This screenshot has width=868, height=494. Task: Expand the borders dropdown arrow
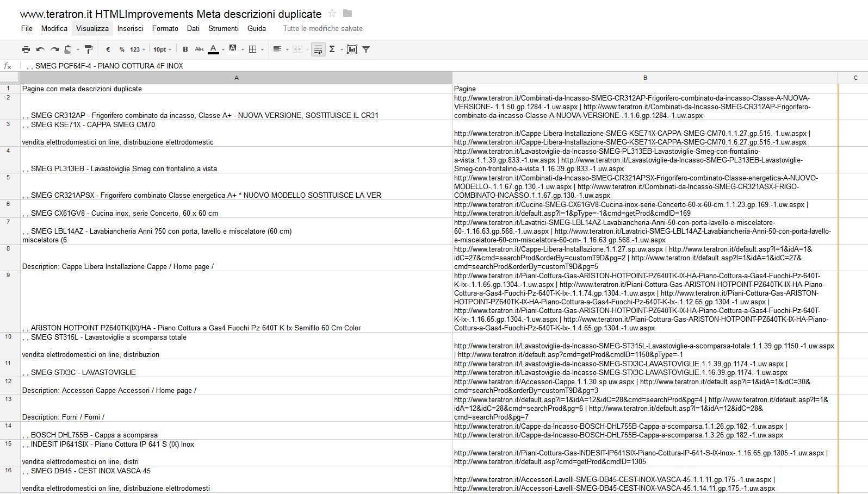(263, 49)
